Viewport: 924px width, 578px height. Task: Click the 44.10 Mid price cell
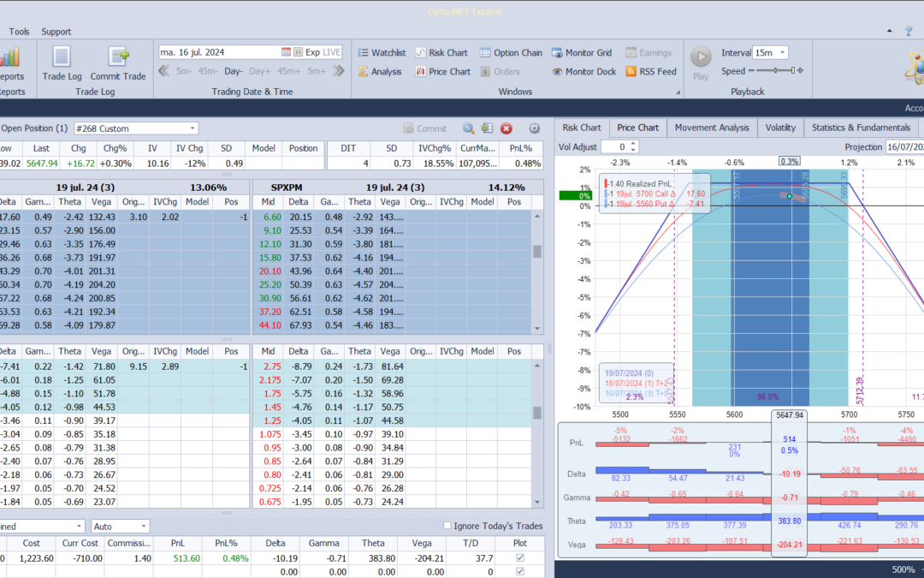point(268,325)
